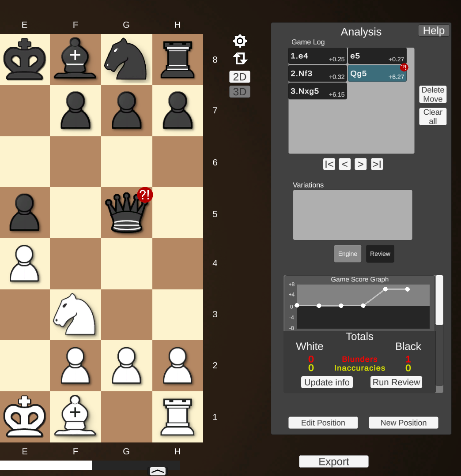The width and height of the screenshot is (461, 476).
Task: Select the 2.Nf3 move entry
Action: pos(317,74)
